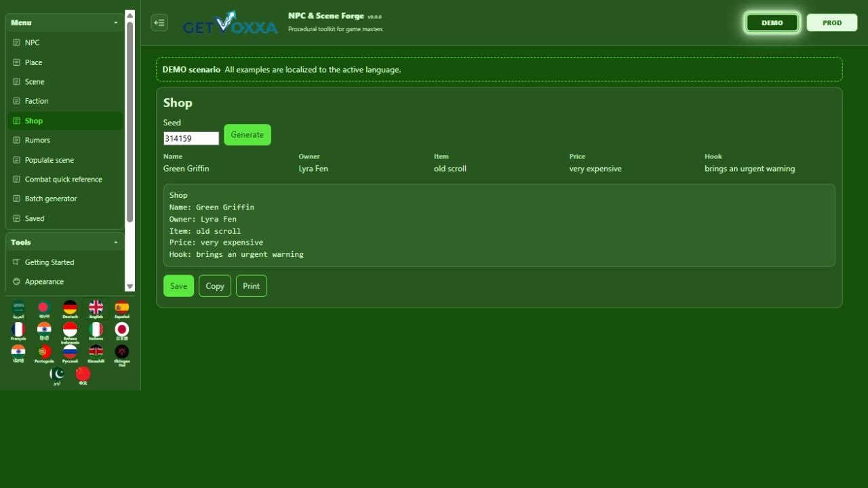Viewport: 868px width, 488px height.
Task: Click owner value 'Lyra Fen'
Action: click(x=313, y=169)
